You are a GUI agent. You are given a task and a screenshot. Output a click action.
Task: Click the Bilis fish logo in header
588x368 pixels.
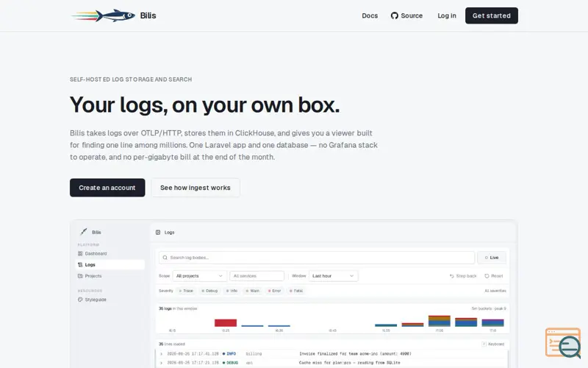tap(103, 15)
